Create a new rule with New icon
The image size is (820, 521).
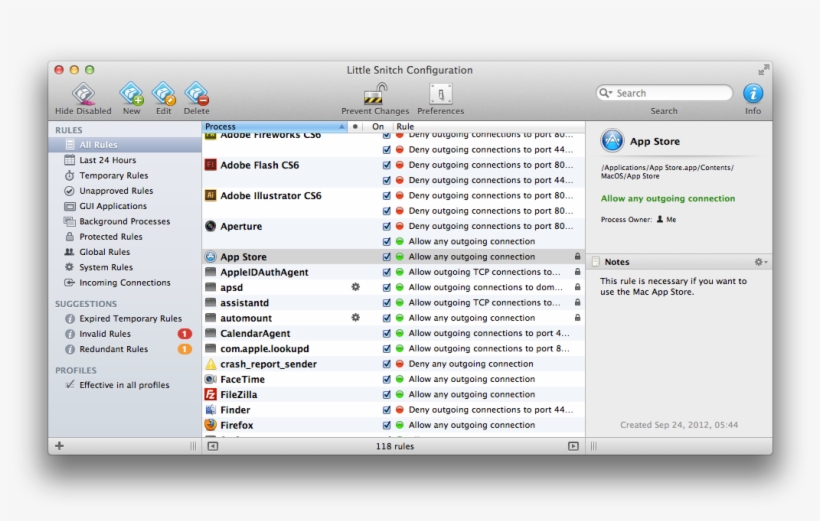(131, 94)
